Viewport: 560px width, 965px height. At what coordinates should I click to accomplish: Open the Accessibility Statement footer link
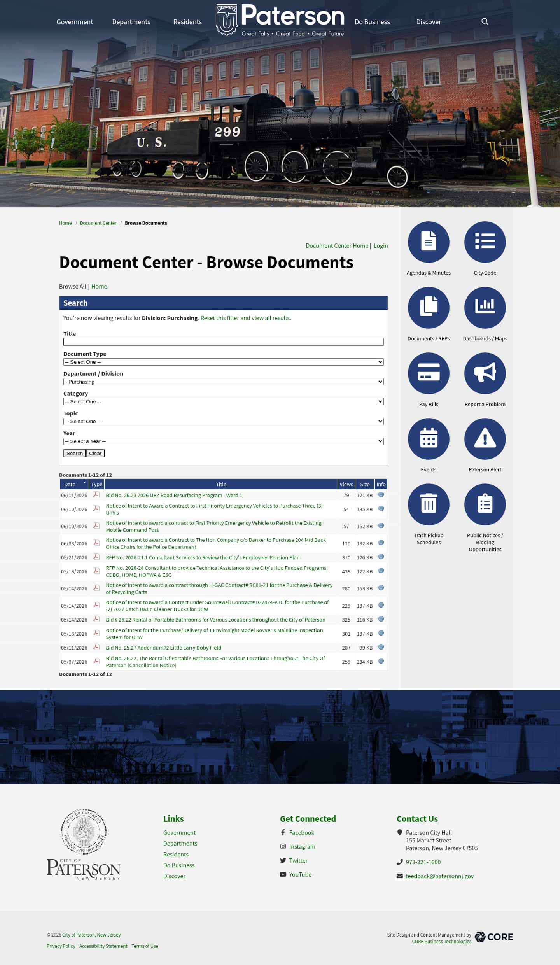pos(103,946)
